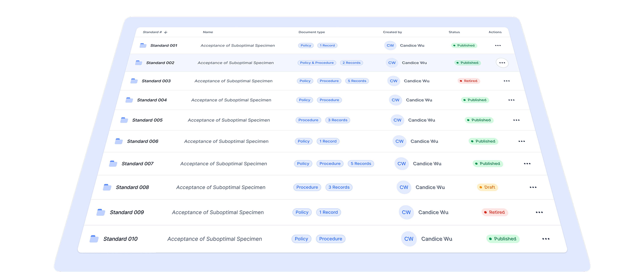Click the Draft status badge

(x=487, y=187)
